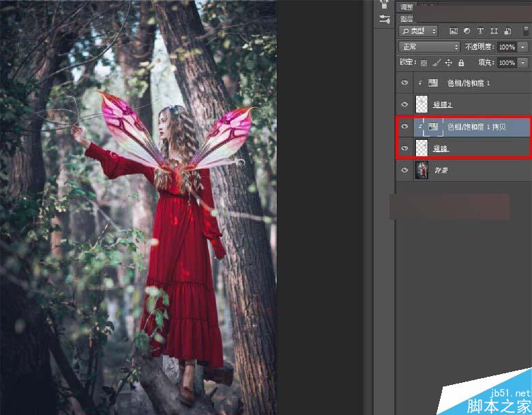Screen dimensions: 532x415
Task: Click the fill 100% value field
Action: tap(507, 63)
